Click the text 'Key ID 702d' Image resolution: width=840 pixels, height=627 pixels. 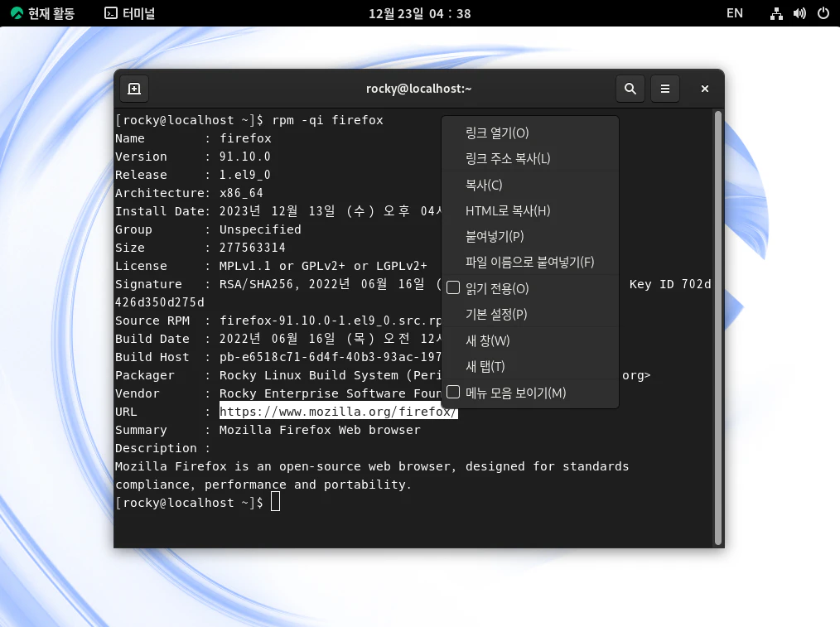(x=670, y=284)
